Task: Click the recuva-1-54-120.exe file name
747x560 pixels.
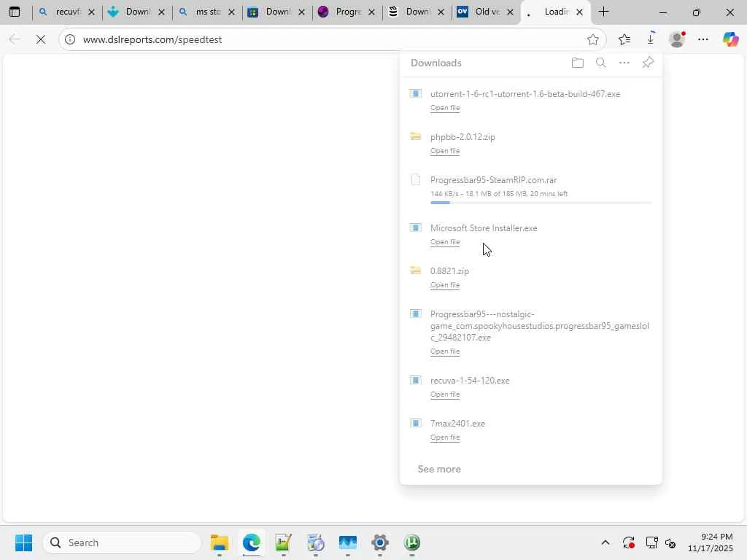Action: point(470,380)
